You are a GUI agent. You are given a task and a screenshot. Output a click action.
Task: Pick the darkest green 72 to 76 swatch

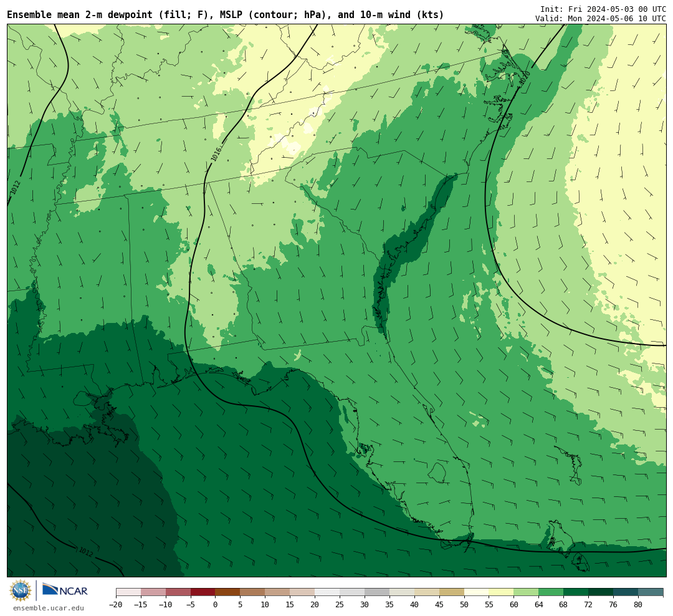pos(601,592)
